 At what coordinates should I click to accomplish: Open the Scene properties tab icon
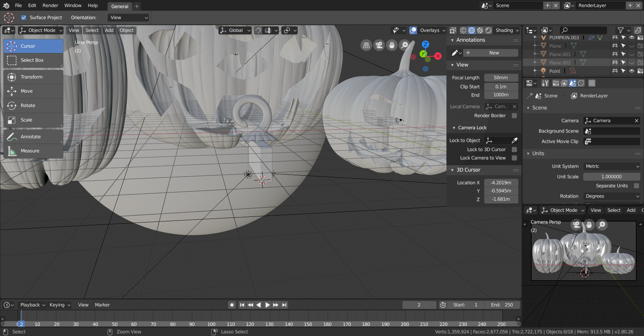(573, 83)
